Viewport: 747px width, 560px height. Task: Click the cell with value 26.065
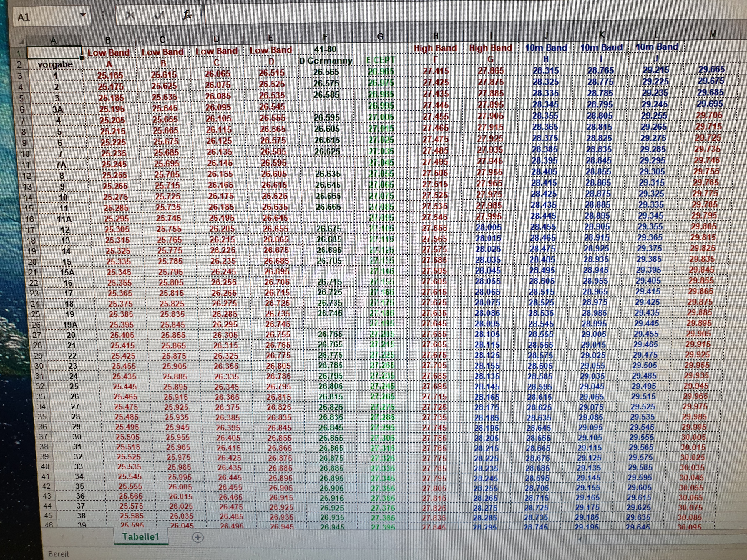pyautogui.click(x=218, y=74)
